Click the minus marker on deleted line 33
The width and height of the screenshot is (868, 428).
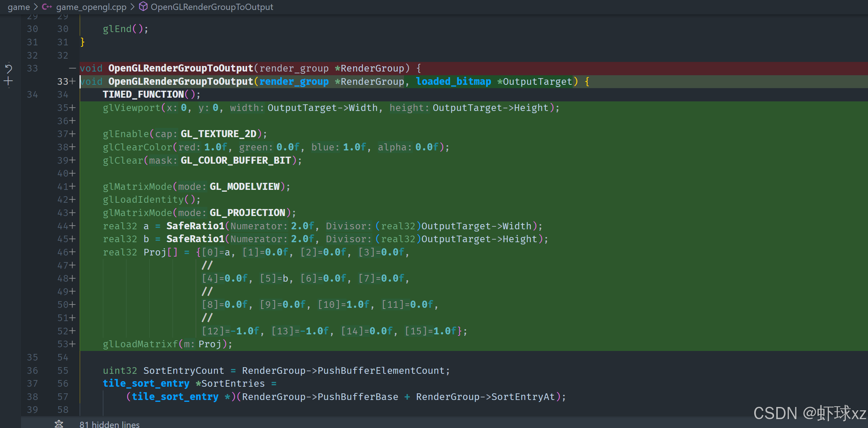point(72,68)
